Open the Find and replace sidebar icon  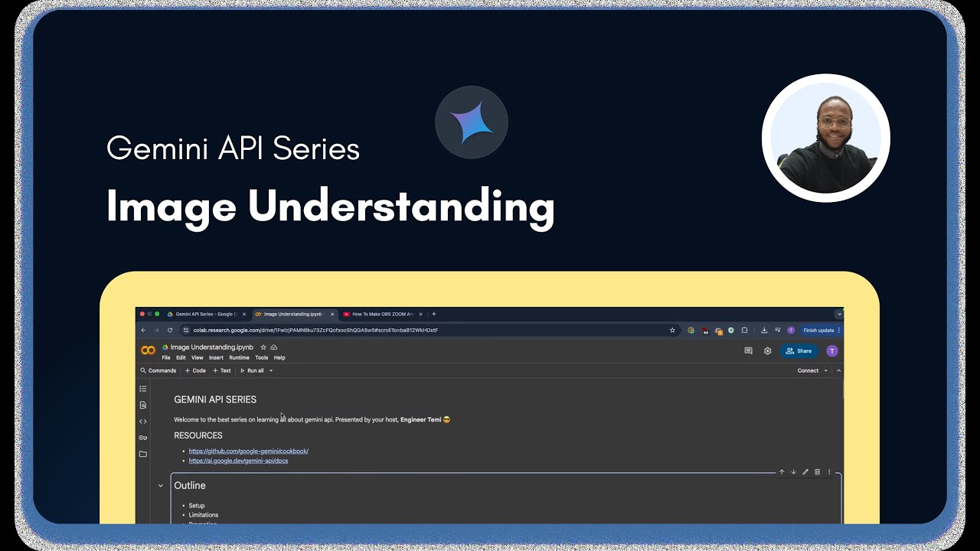pyautogui.click(x=142, y=405)
